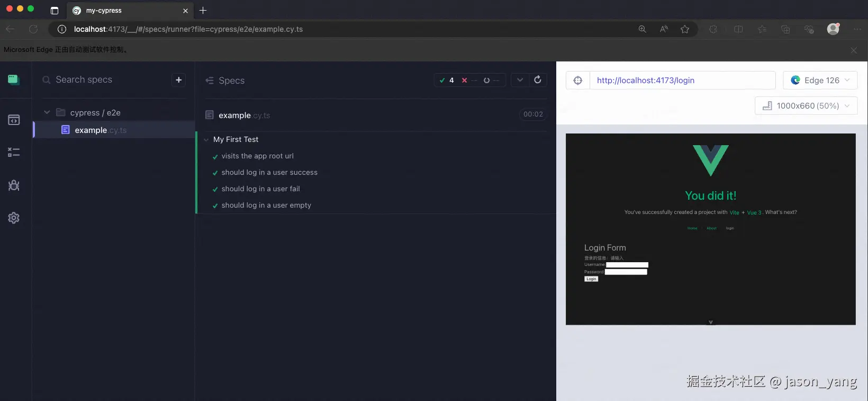Click the Cypress logo in sidebar
868x401 pixels.
click(x=14, y=79)
